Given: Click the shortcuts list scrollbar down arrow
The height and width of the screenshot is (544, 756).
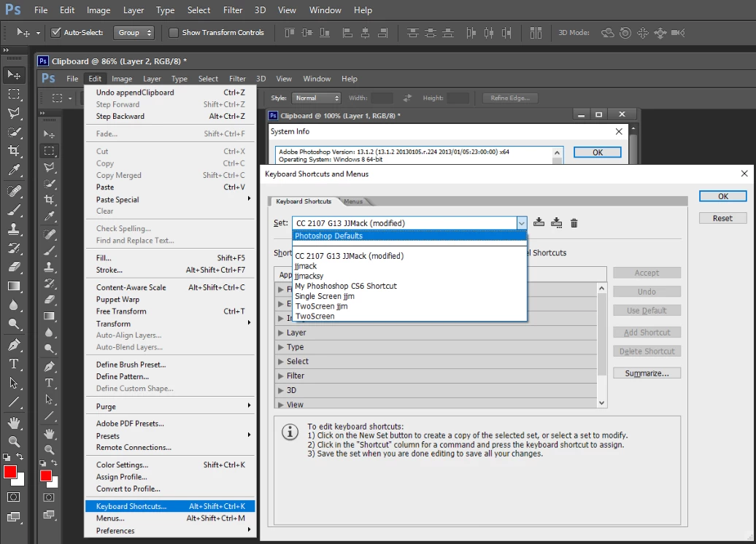Looking at the screenshot, I should [602, 403].
